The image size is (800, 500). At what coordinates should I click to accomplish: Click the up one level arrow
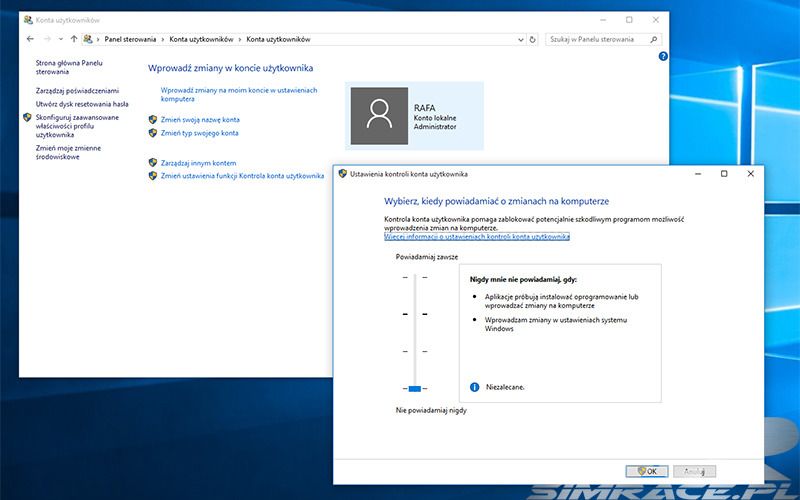[74, 39]
